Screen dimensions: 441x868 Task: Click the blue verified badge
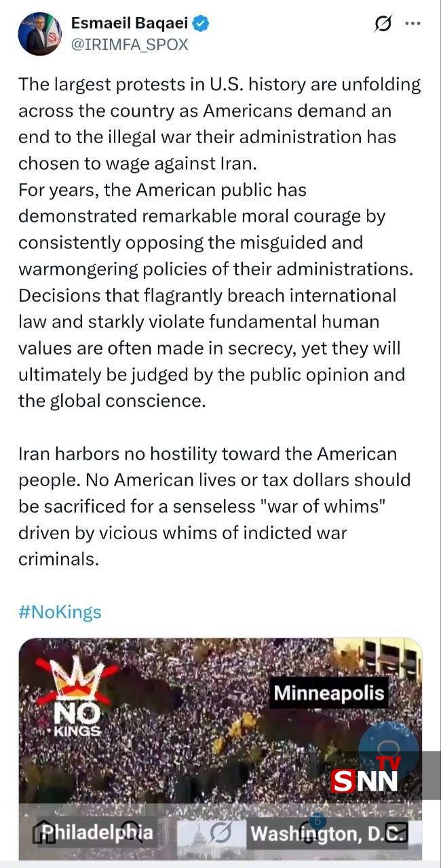click(x=201, y=24)
